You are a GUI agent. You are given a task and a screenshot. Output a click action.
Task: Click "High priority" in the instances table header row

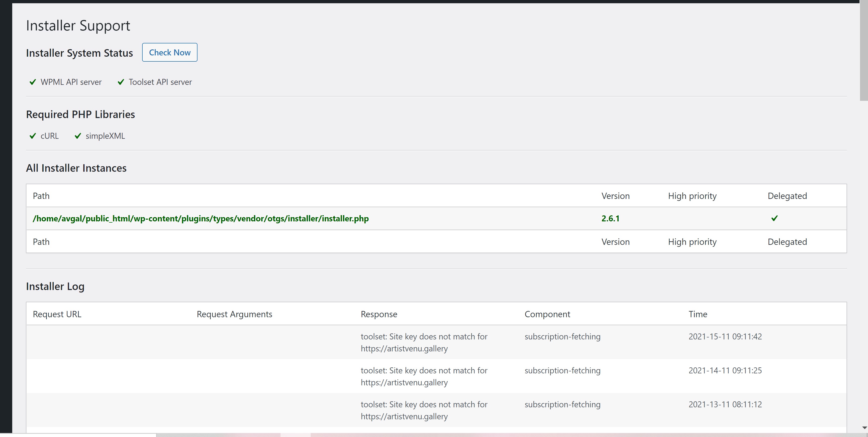pyautogui.click(x=692, y=196)
